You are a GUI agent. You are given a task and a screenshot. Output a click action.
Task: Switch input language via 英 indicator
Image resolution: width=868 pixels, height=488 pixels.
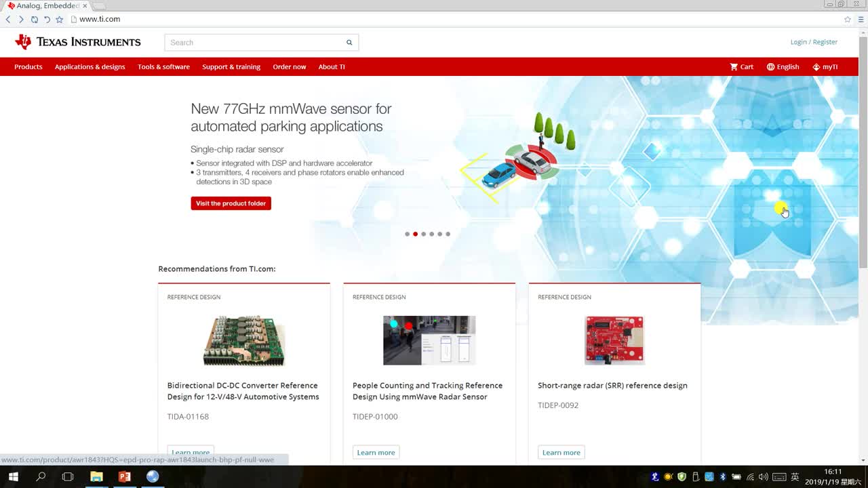pyautogui.click(x=795, y=476)
